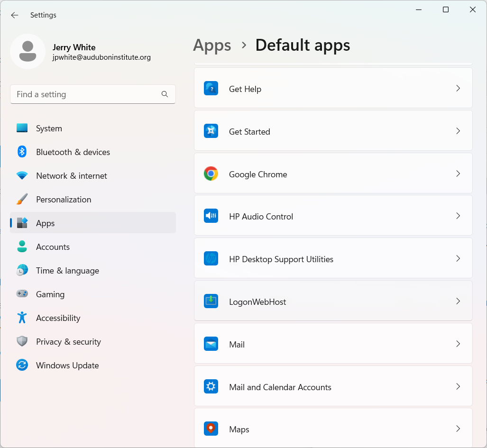Open Gaming settings label
Viewport: 487px width, 448px height.
[x=50, y=294]
